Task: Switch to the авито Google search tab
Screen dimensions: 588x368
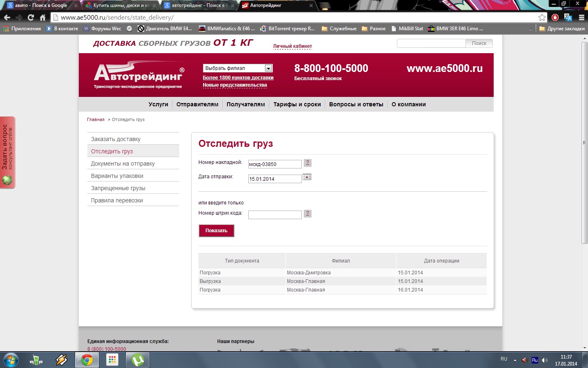Action: (x=41, y=5)
